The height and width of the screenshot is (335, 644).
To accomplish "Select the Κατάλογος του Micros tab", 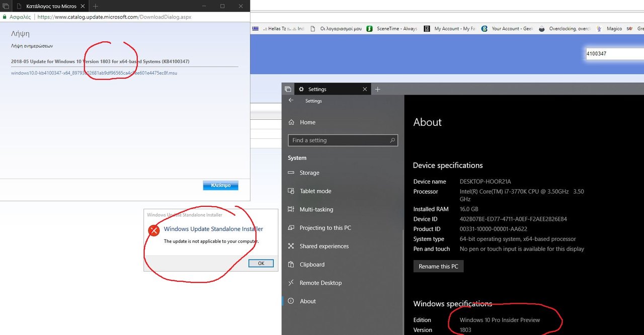I will [51, 6].
